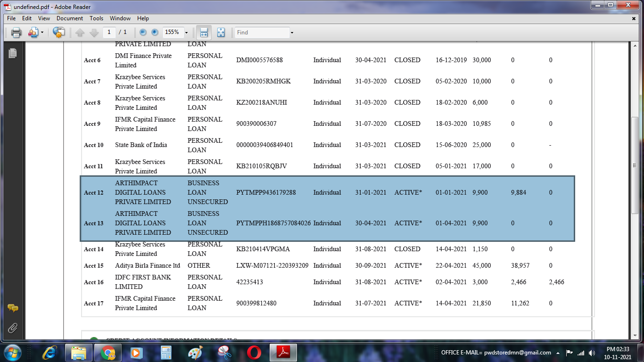Open Opera browser from the taskbar
The width and height of the screenshot is (644, 362).
[254, 352]
